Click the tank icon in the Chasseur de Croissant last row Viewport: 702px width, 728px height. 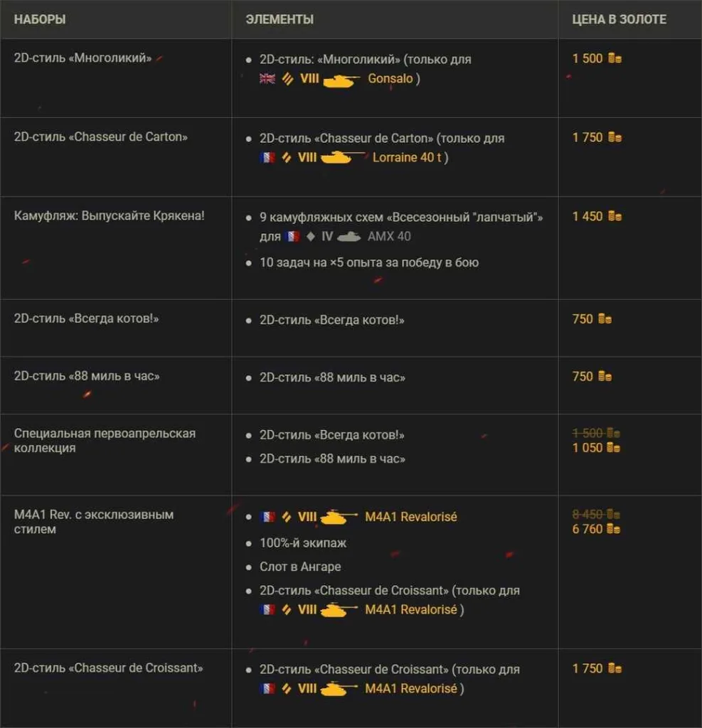pos(339,688)
